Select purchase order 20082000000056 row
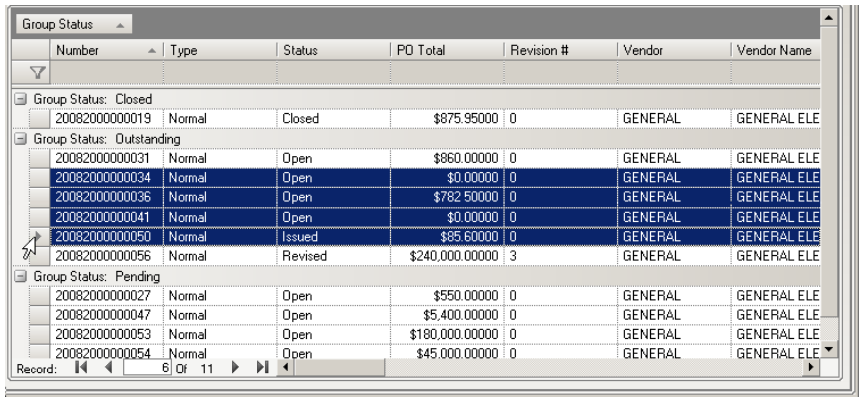Screen dimensions: 862x400 [110, 256]
